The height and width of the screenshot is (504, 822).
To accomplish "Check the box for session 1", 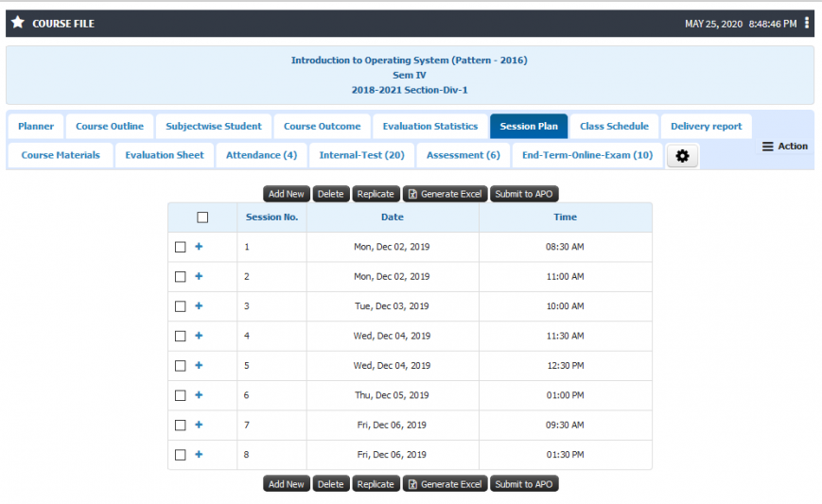I will (x=181, y=247).
